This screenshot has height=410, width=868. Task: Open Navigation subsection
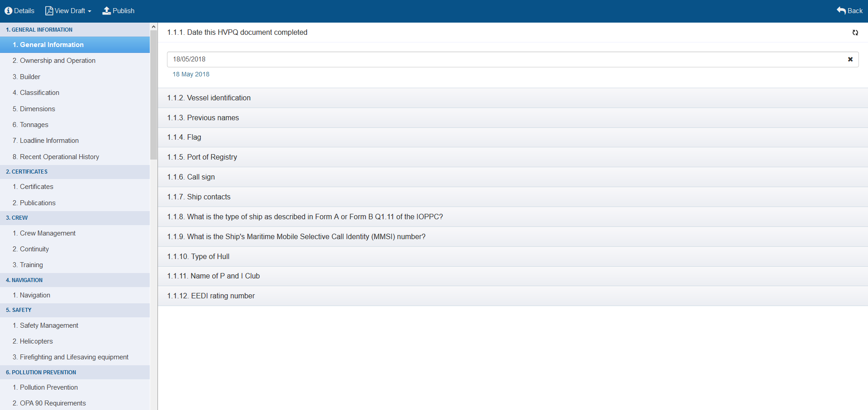75,295
